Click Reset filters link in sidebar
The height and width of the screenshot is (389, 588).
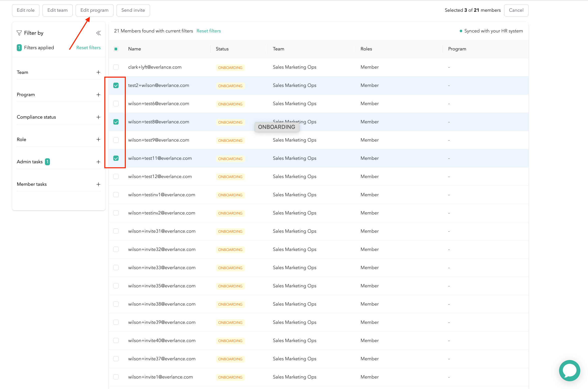(x=88, y=47)
